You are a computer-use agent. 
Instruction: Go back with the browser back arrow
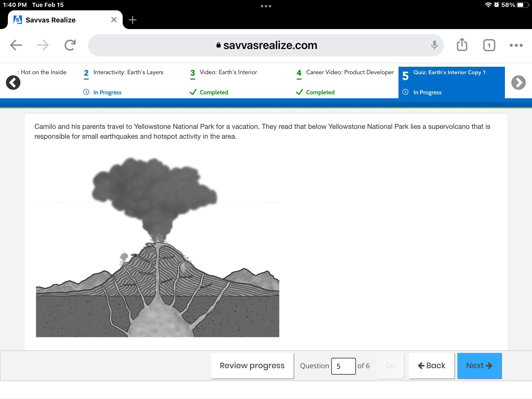(16, 45)
